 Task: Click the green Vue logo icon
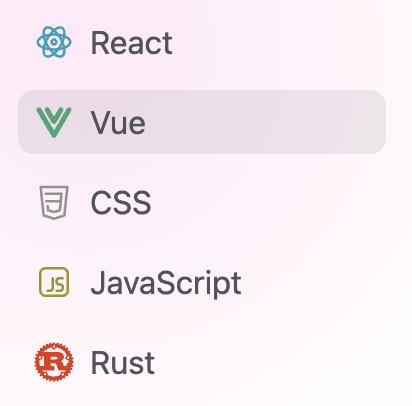pos(54,122)
